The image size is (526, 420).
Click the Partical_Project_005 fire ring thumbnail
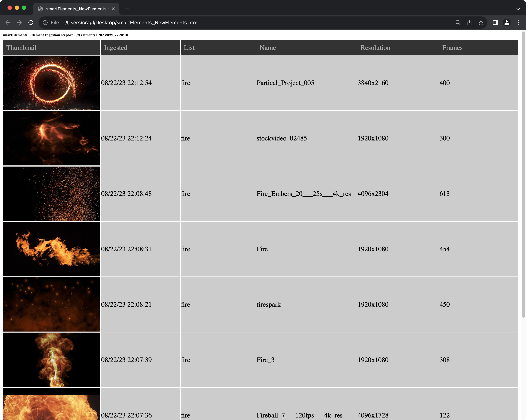pyautogui.click(x=52, y=83)
